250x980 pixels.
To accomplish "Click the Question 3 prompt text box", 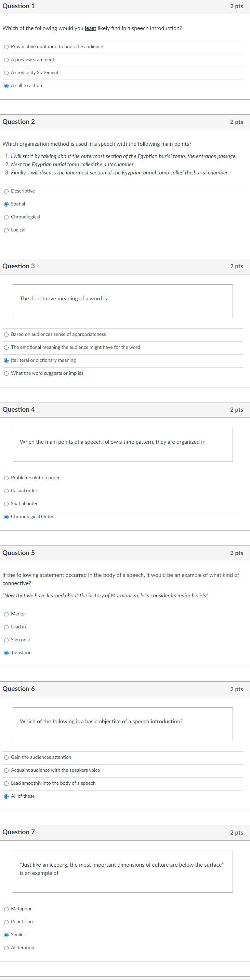I will pyautogui.click(x=123, y=301).
